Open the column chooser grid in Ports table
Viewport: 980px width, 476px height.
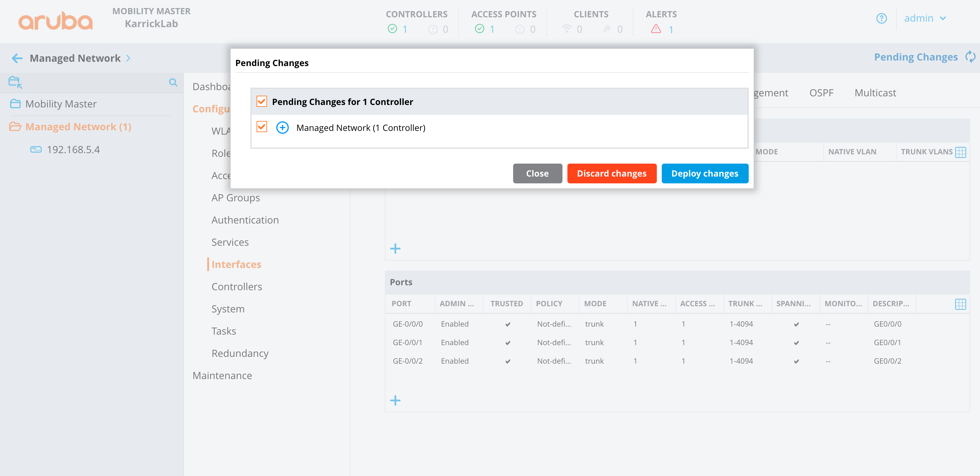pyautogui.click(x=960, y=304)
